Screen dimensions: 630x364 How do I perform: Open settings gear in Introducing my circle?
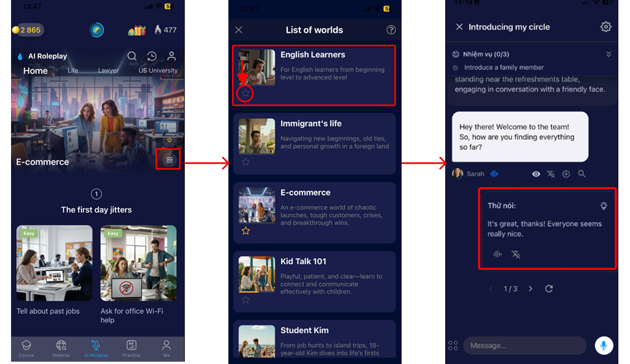pyautogui.click(x=606, y=27)
